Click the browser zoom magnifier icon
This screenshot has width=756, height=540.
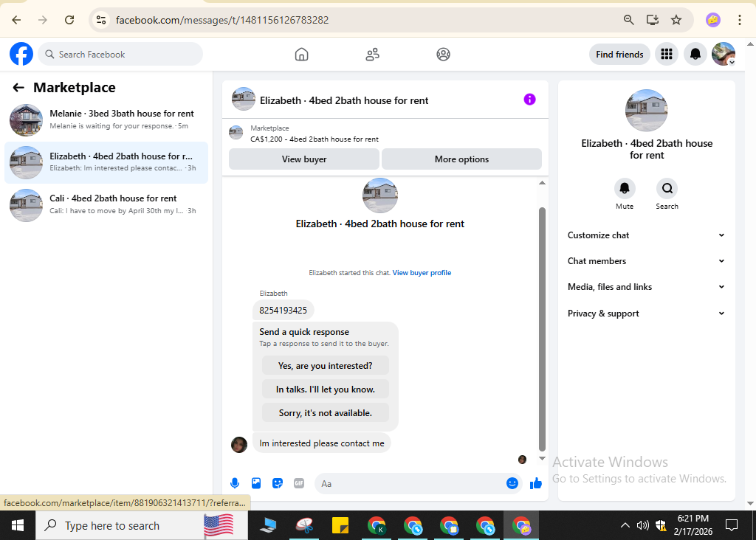click(x=628, y=20)
